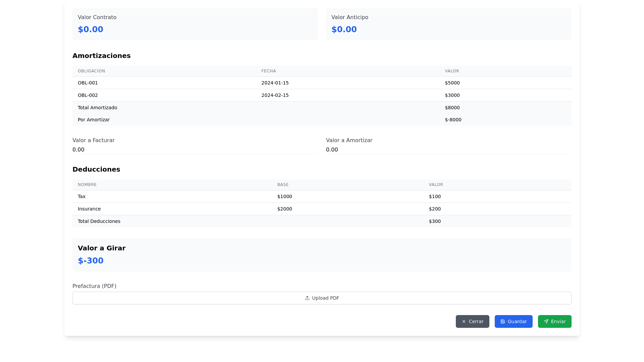Click the Obligacion column header
The width and height of the screenshot is (644, 362).
(92, 71)
